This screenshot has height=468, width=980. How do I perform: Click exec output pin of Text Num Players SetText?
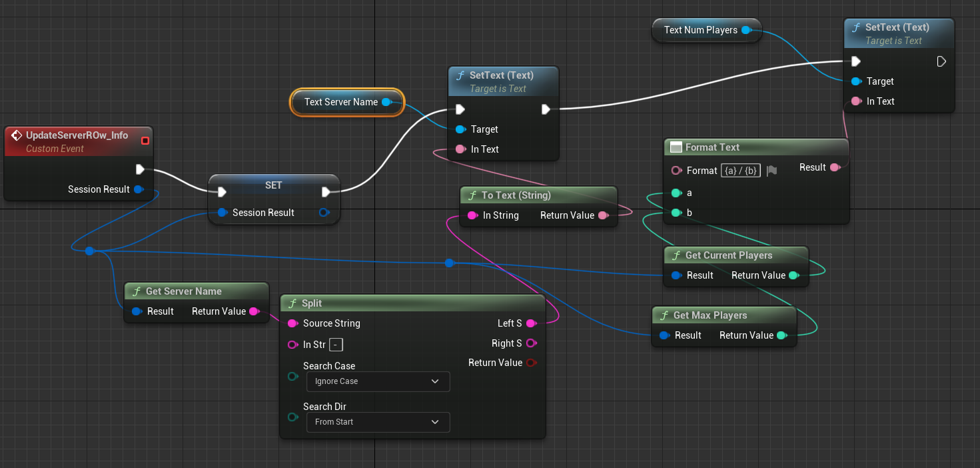(x=941, y=61)
